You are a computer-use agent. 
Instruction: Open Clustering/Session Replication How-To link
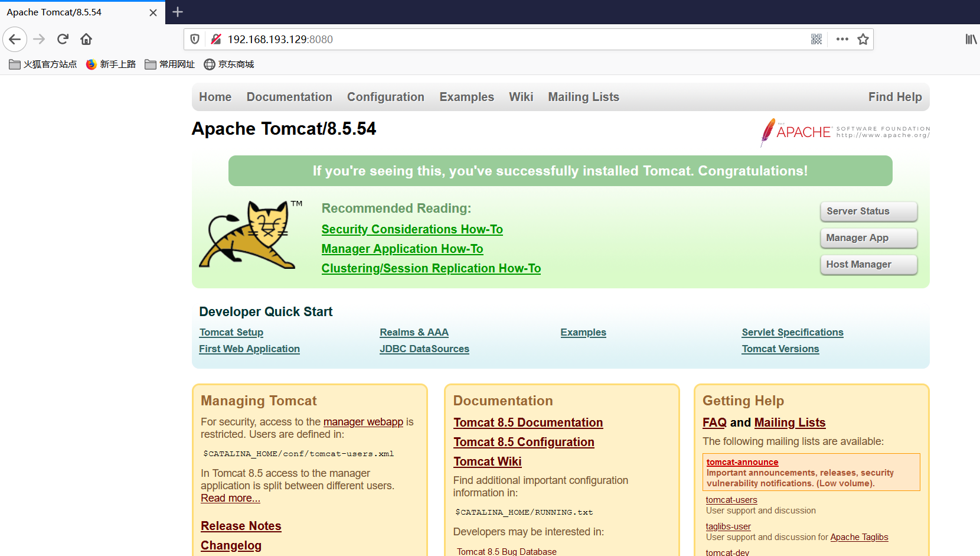click(x=431, y=268)
